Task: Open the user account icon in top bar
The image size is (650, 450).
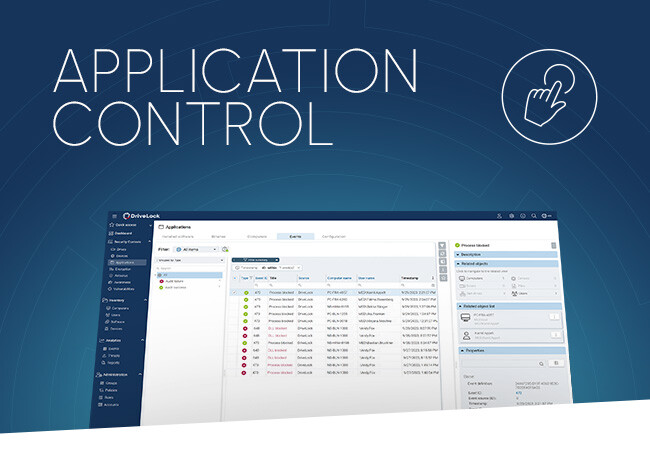Action: pos(499,216)
